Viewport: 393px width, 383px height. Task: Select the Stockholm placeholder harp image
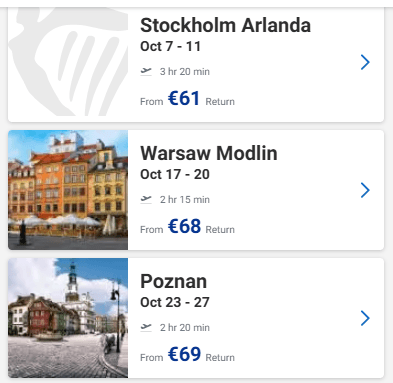click(x=68, y=62)
